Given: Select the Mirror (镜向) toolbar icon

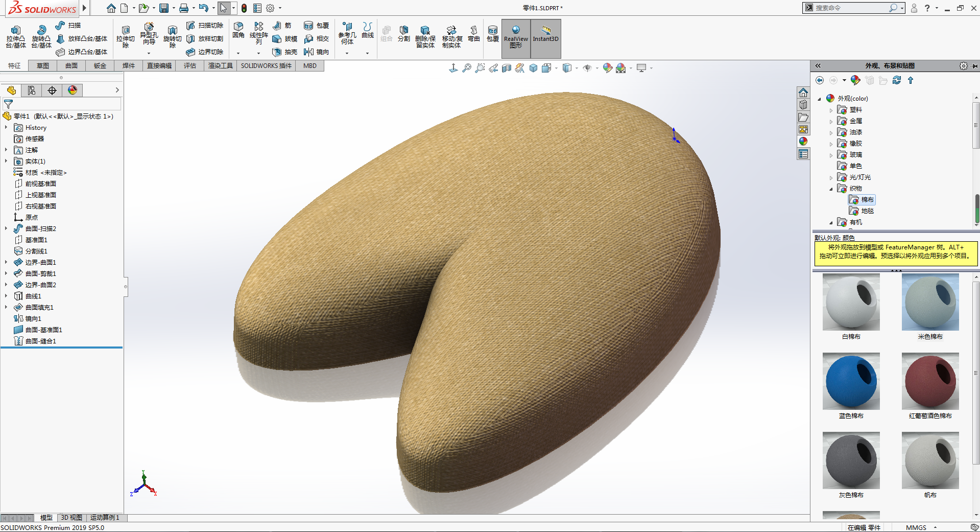Looking at the screenshot, I should click(309, 52).
